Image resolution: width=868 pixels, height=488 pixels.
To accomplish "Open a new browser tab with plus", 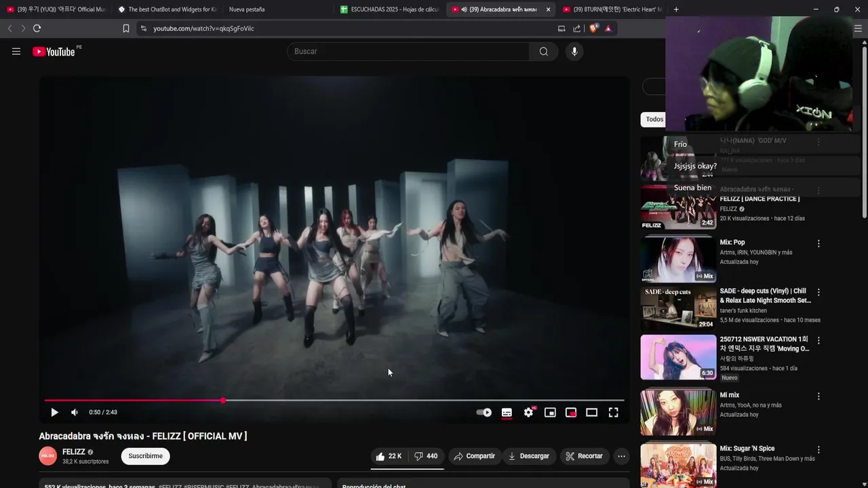I will (x=676, y=9).
